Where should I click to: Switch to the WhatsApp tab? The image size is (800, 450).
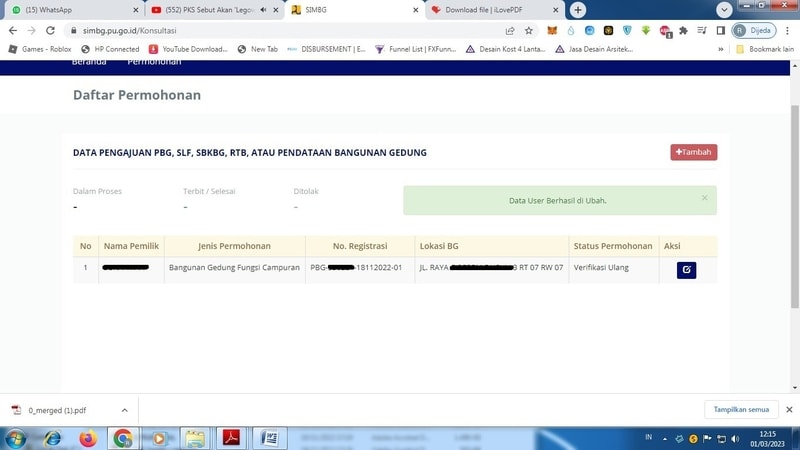pyautogui.click(x=70, y=9)
